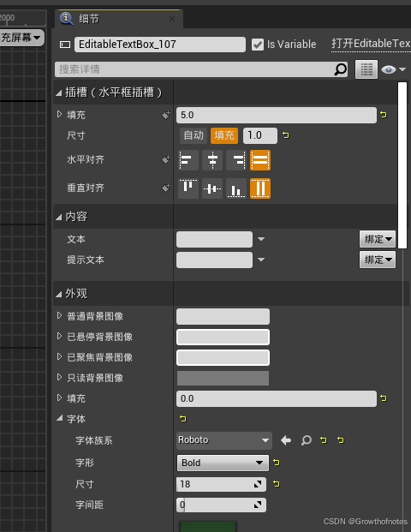Reset the 字体 font property to default
The image size is (411, 532).
183,419
